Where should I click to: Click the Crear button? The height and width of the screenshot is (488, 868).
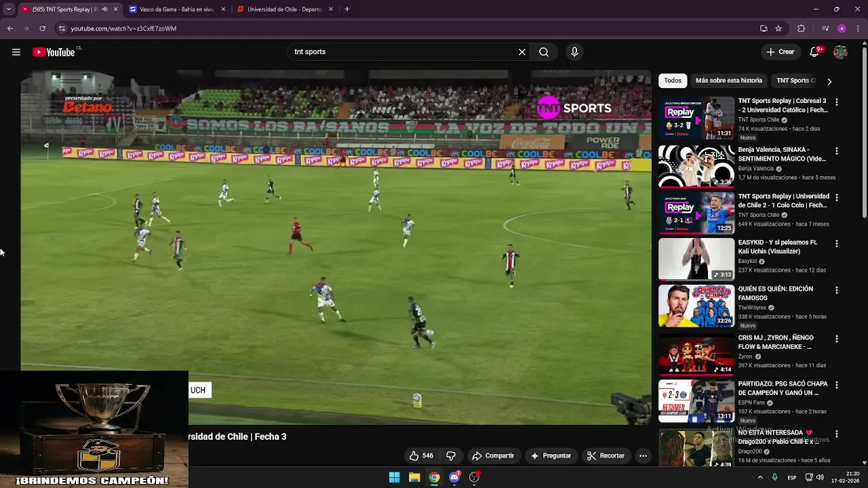(781, 52)
